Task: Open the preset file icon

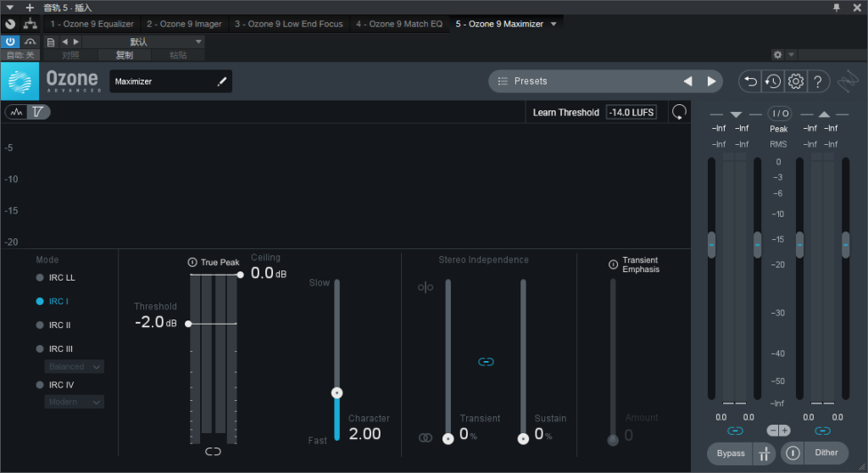Action: [50, 42]
